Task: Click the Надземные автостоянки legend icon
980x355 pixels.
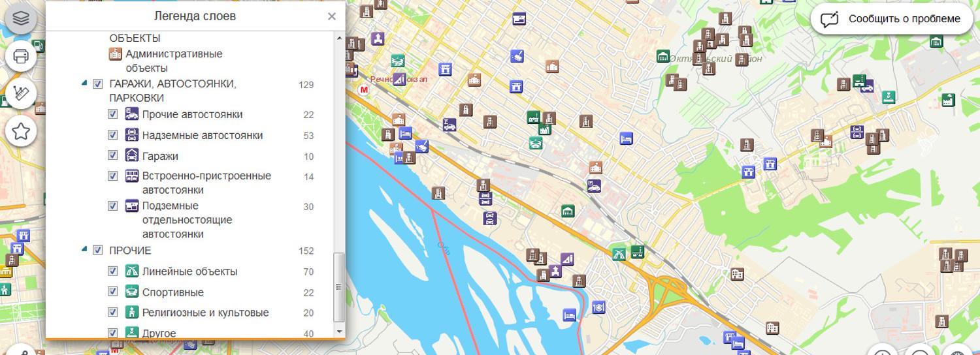Action: pos(132,135)
